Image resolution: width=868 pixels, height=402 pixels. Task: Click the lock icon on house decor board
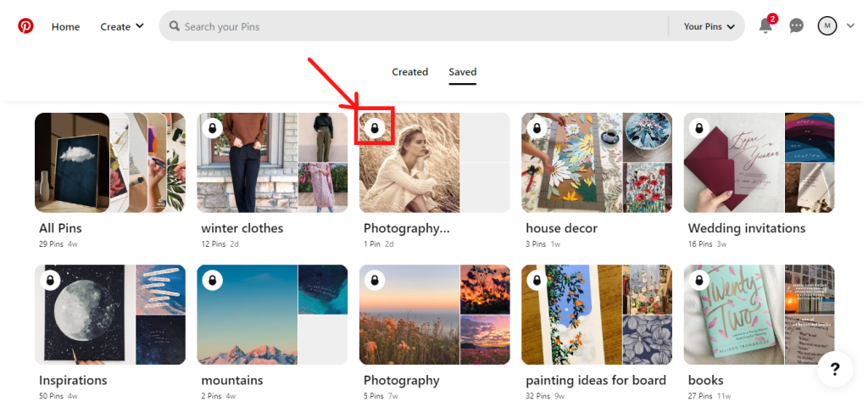click(537, 128)
